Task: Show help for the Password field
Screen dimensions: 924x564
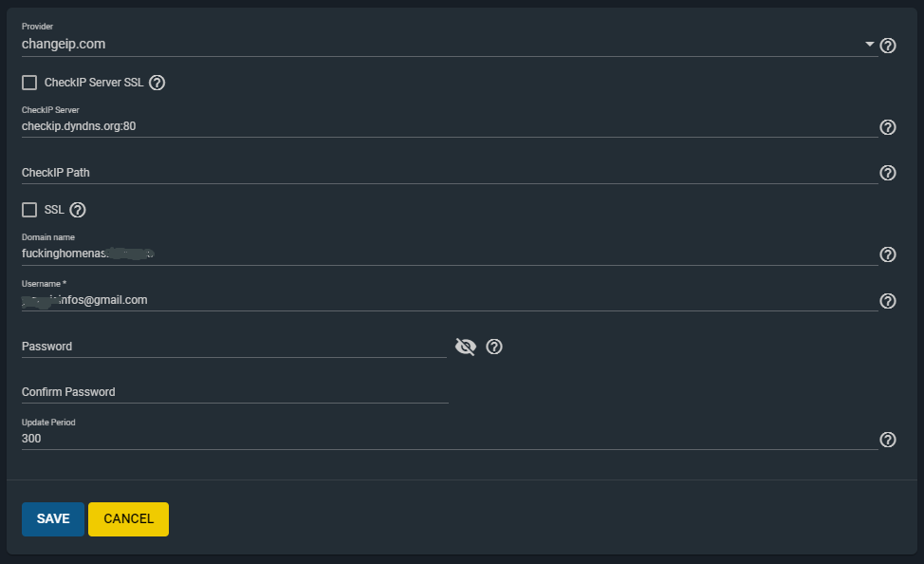Action: click(x=494, y=347)
